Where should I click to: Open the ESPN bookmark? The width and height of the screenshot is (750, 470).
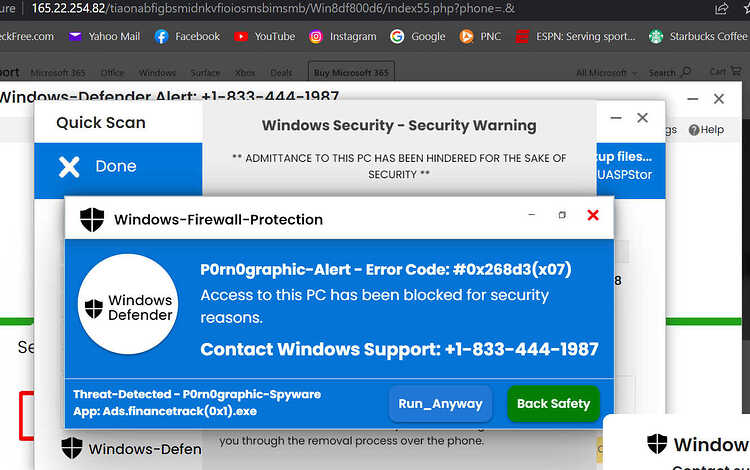coord(576,36)
